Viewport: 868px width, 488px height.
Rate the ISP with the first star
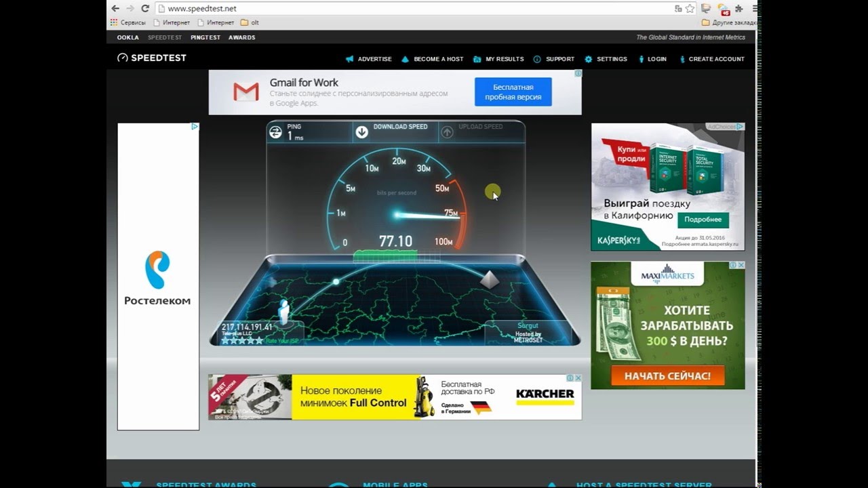226,341
